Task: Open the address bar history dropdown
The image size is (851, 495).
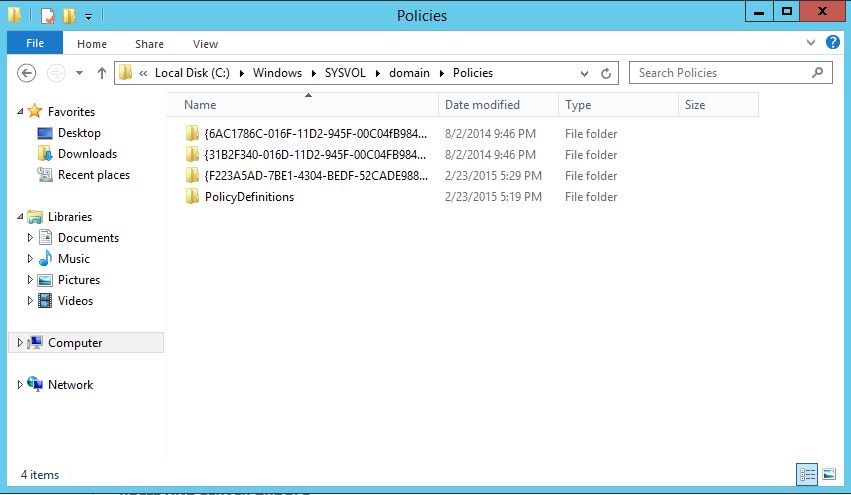Action: click(584, 73)
